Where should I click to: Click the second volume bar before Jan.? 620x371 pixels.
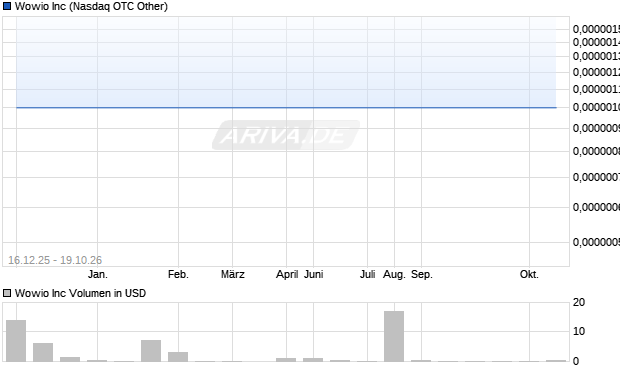coord(43,352)
